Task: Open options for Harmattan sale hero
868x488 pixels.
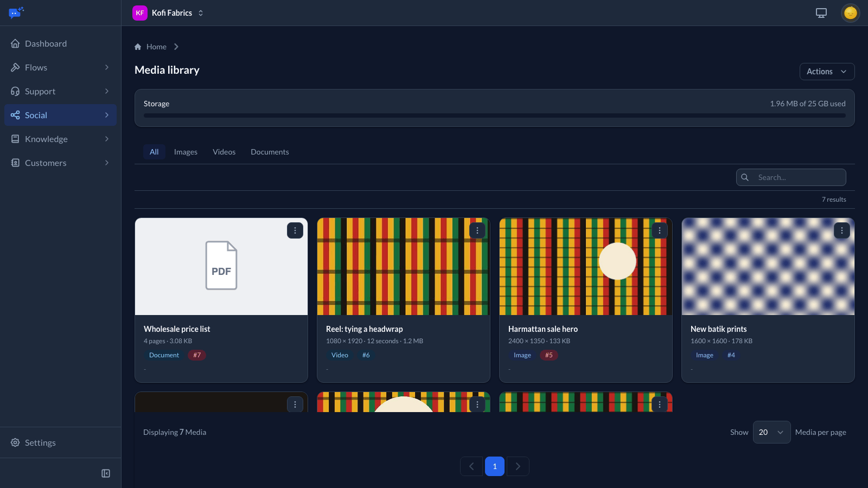Action: (x=660, y=230)
